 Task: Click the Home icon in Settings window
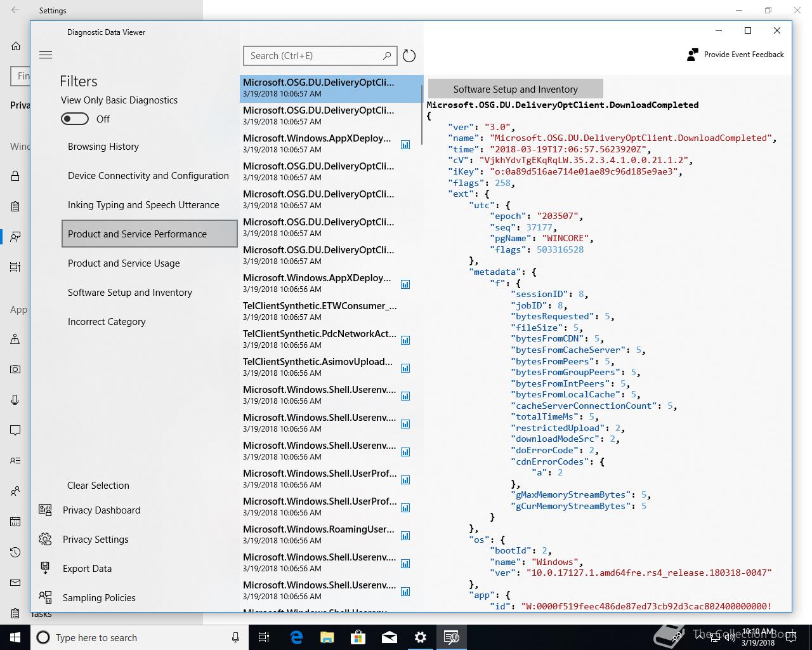coord(16,46)
